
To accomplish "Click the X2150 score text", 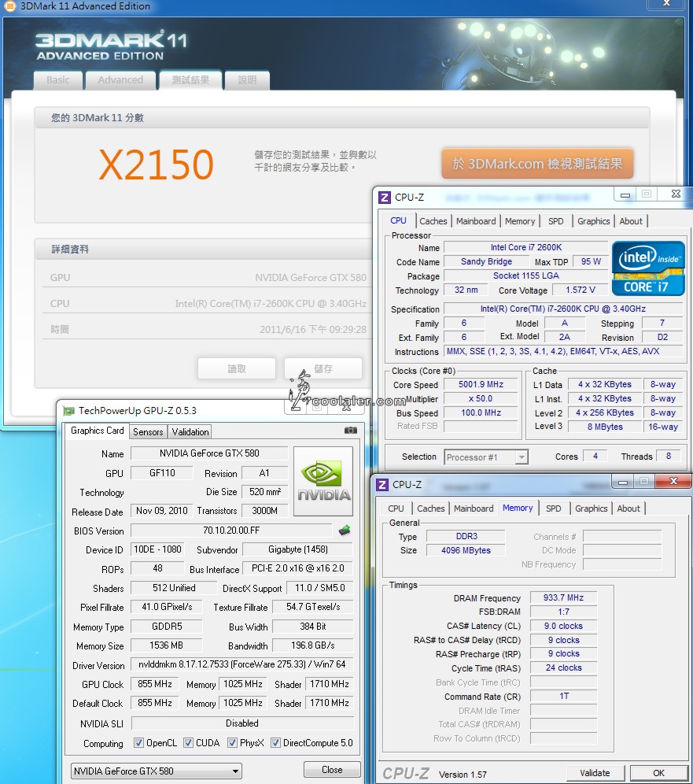I will (x=157, y=164).
